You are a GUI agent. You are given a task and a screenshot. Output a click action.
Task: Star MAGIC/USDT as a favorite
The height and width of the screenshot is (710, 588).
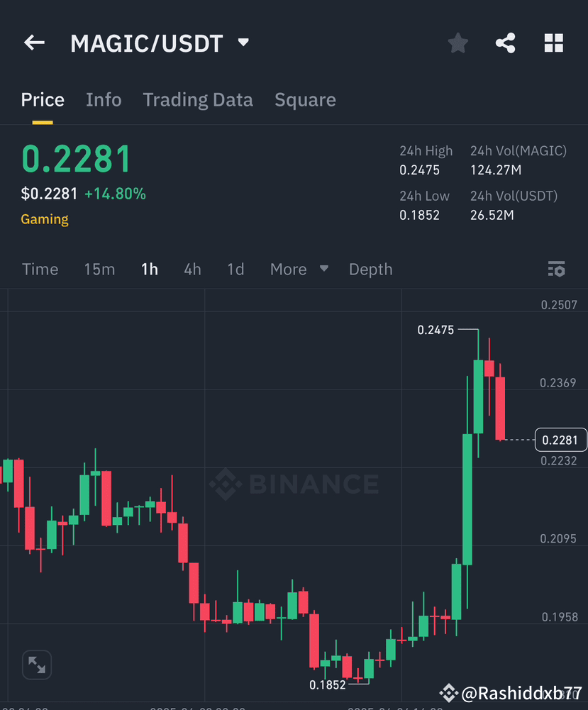coord(457,43)
